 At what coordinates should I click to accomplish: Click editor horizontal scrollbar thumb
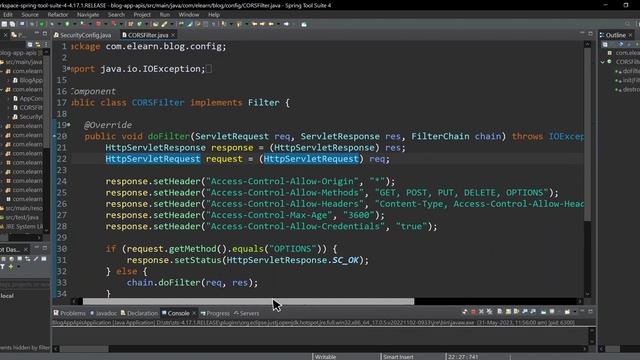[248, 302]
